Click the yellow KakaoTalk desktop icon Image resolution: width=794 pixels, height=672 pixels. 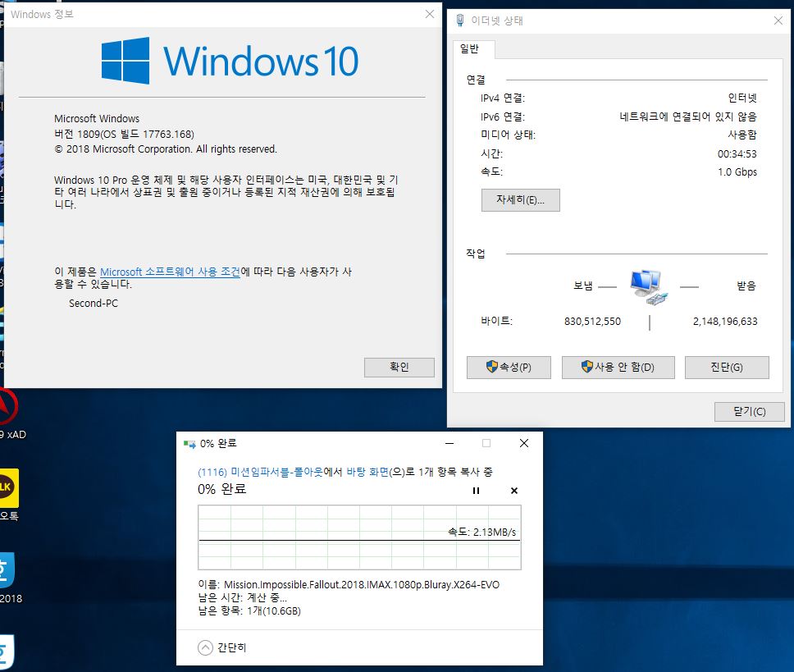pyautogui.click(x=8, y=487)
